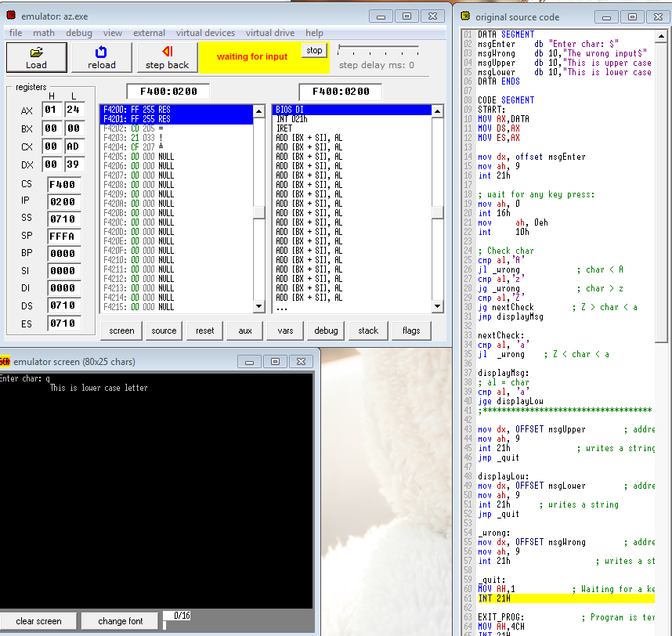The image size is (672, 636).
Task: Click the emulator window title bar icon
Action: (10, 16)
